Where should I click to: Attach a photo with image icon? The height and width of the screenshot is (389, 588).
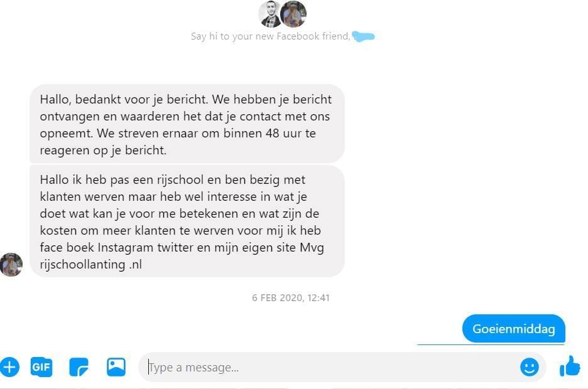coord(116,367)
